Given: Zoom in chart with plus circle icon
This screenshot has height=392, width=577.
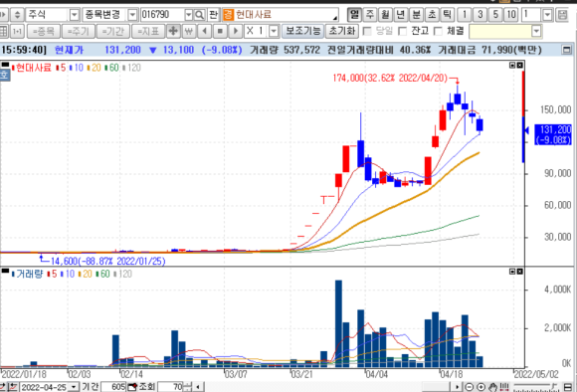Looking at the screenshot, I should click(x=481, y=387).
